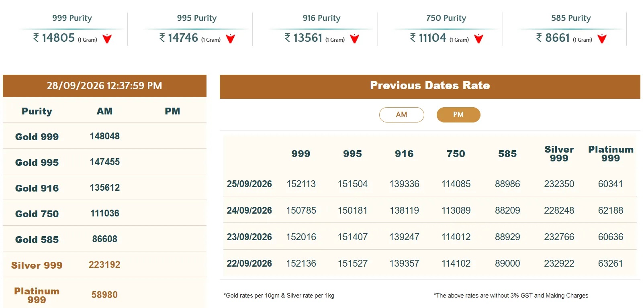Click the red down arrow beside 750 Purity rate

point(478,39)
